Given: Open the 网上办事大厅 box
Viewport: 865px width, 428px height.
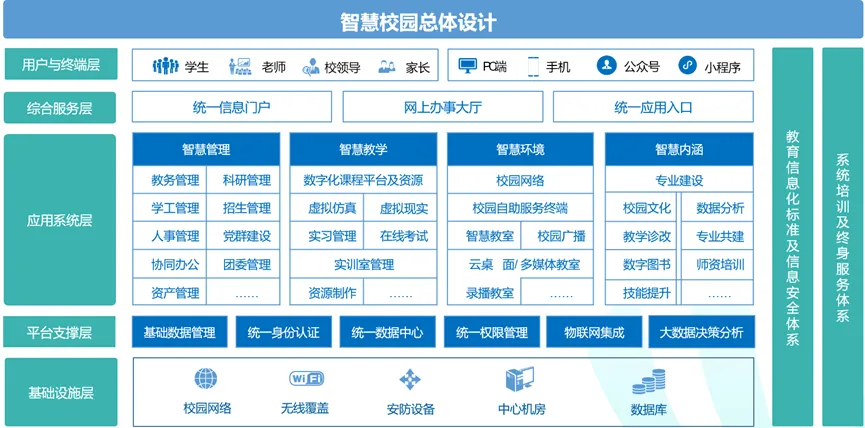Looking at the screenshot, I should click(x=441, y=107).
